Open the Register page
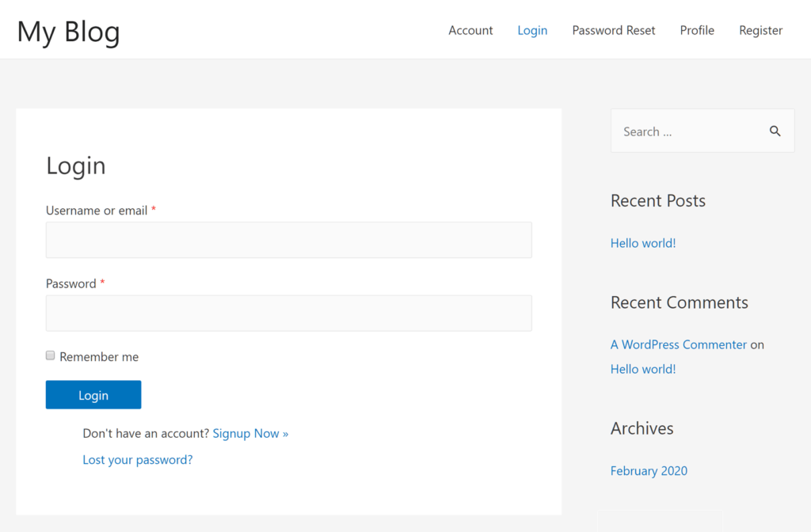811x532 pixels. coord(760,30)
